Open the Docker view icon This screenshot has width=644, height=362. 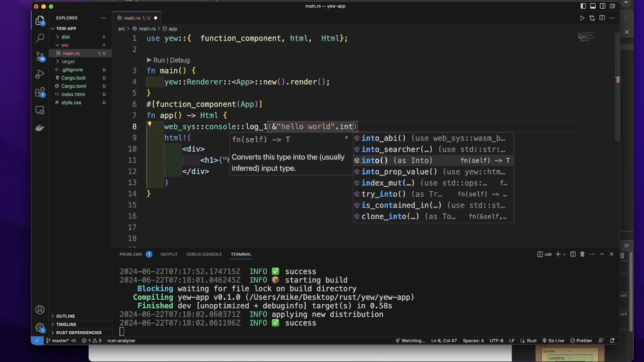click(40, 128)
